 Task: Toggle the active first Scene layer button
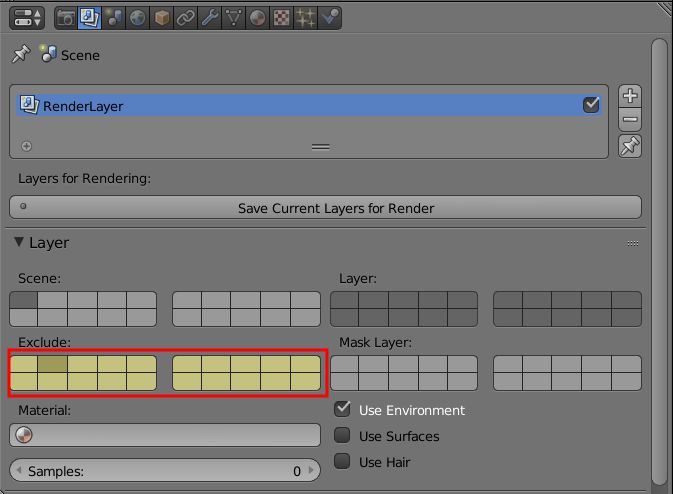coord(24,300)
